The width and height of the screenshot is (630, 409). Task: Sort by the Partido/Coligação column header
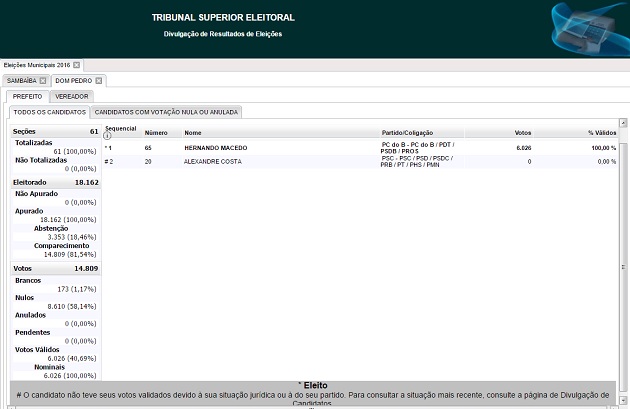pyautogui.click(x=406, y=132)
